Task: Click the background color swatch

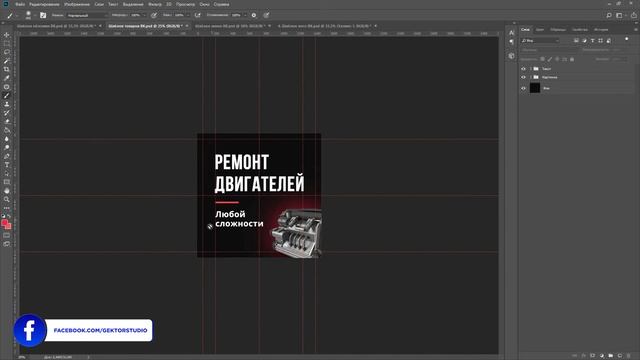Action: [9, 227]
